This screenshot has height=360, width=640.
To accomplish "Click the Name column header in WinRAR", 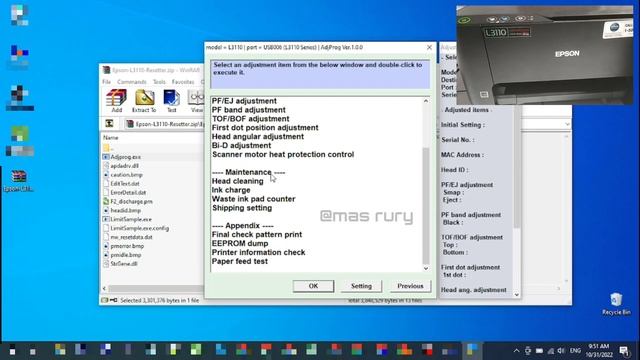I will (x=111, y=138).
